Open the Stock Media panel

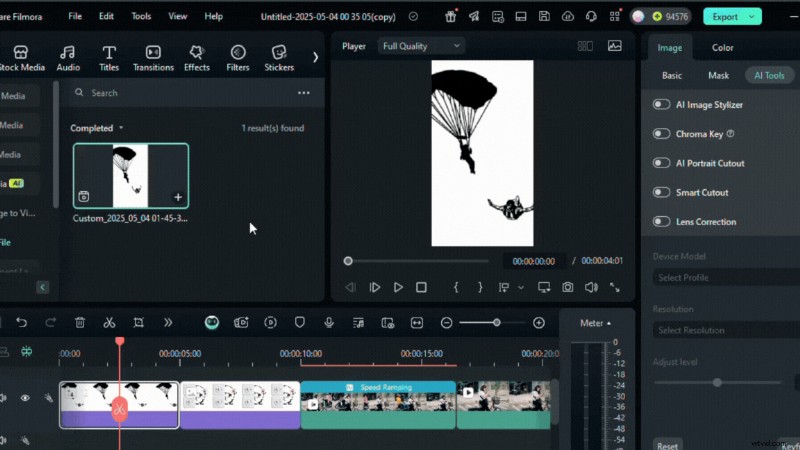click(21, 58)
